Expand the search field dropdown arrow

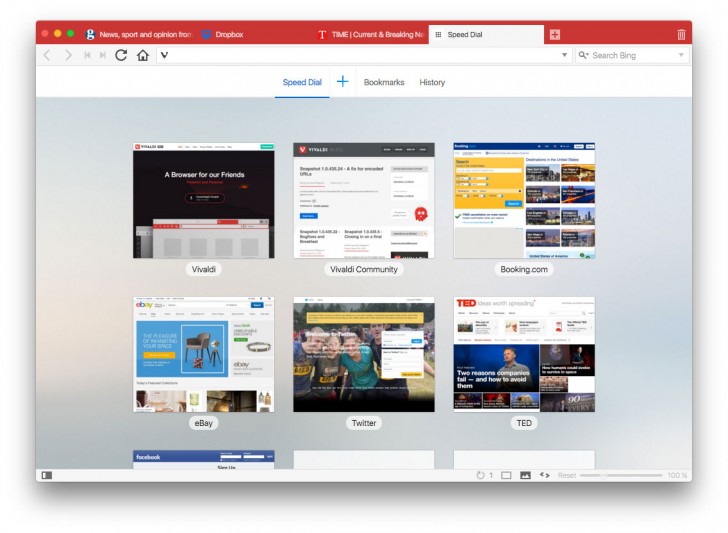pos(682,55)
